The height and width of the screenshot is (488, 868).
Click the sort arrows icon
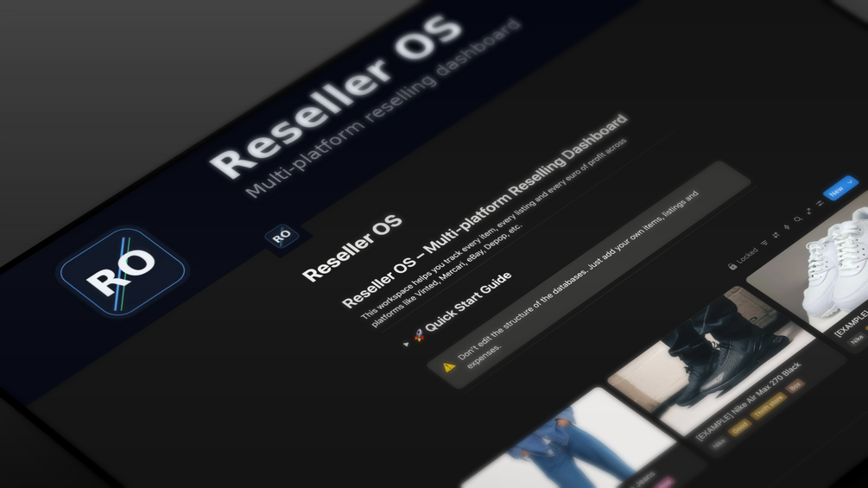click(x=776, y=235)
